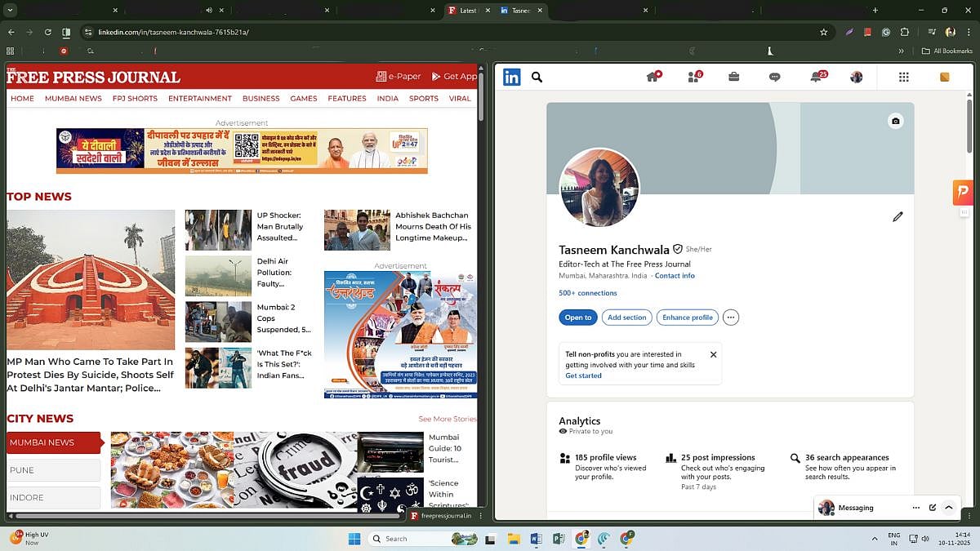
Task: Select the PUNE city news tab
Action: tap(53, 469)
